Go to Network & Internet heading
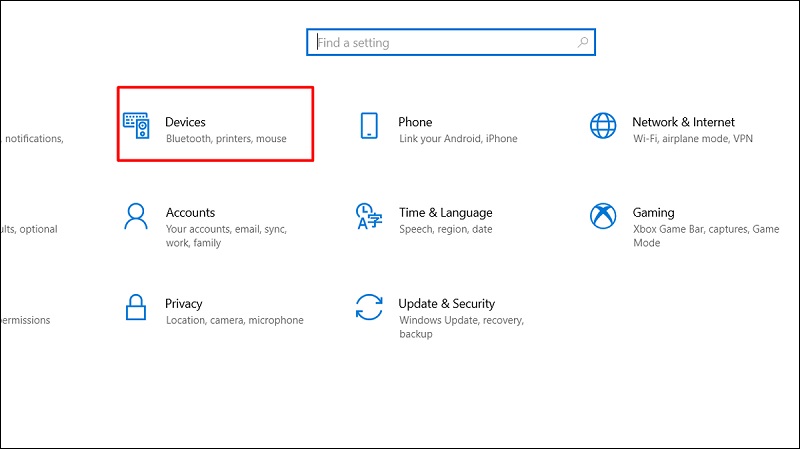 [x=683, y=122]
